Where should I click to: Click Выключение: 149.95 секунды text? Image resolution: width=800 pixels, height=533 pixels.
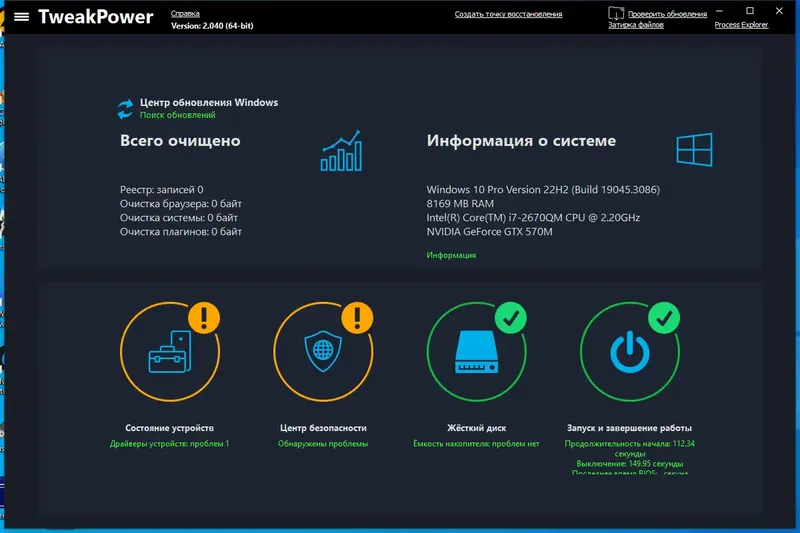(630, 464)
